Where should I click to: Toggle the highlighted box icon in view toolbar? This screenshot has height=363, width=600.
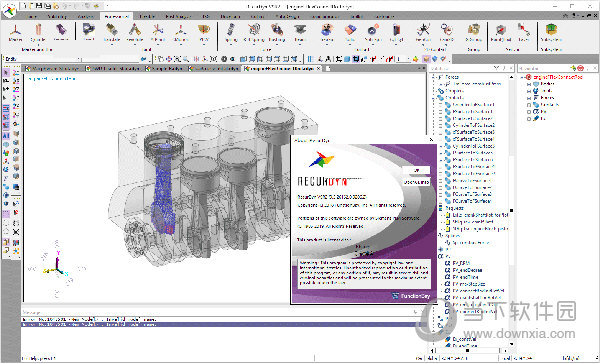[426, 59]
